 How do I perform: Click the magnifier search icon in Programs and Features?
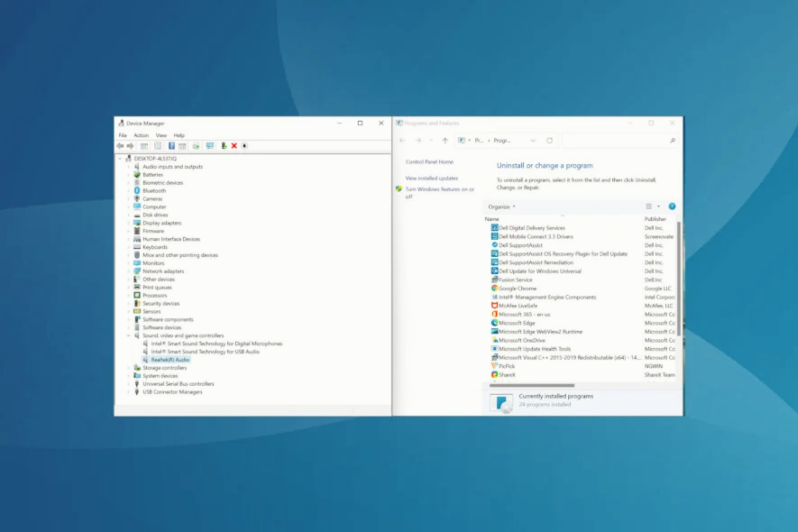pyautogui.click(x=672, y=140)
